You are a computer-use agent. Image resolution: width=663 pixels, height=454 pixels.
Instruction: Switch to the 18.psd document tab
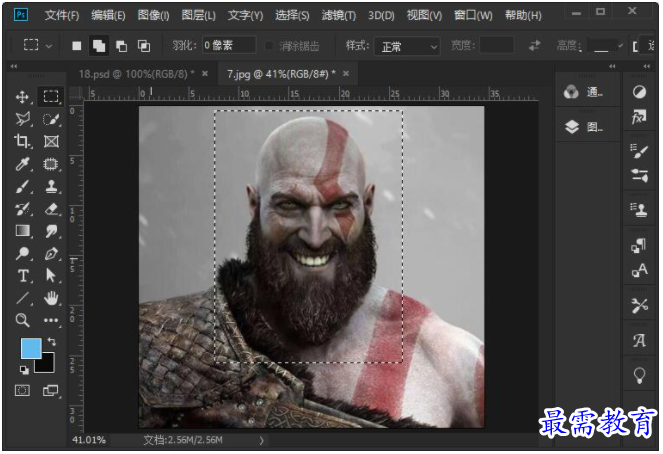click(136, 74)
